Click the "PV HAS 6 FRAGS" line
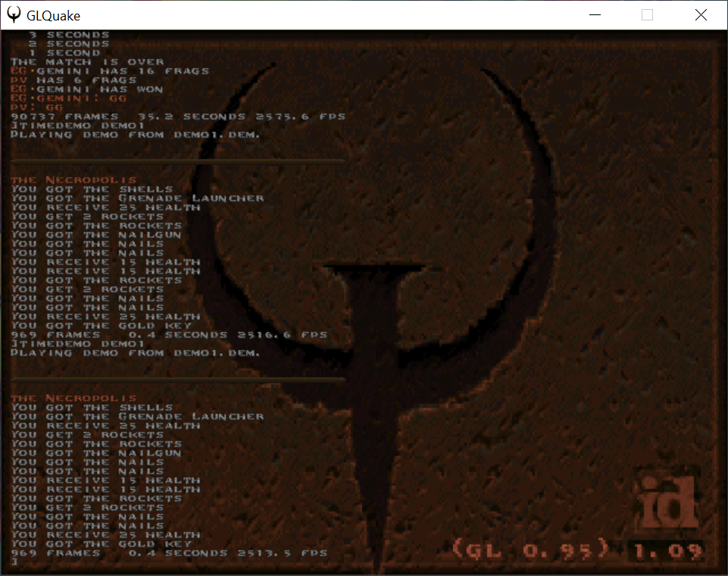Viewport: 728px width, 576px height. point(73,80)
